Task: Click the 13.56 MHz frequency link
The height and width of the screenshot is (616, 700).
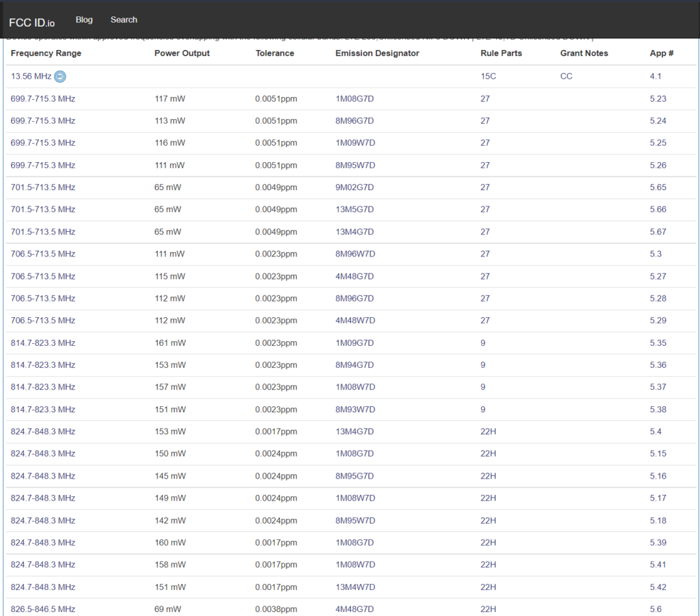Action: point(31,77)
